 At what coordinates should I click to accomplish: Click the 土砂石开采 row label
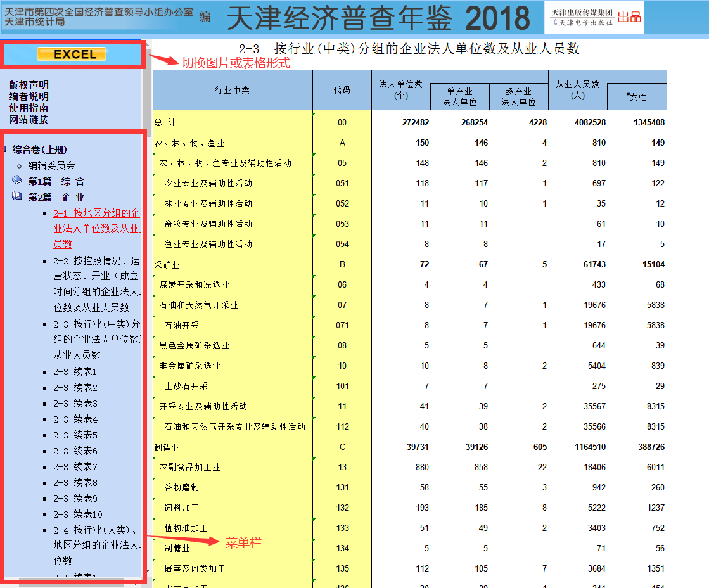click(186, 386)
